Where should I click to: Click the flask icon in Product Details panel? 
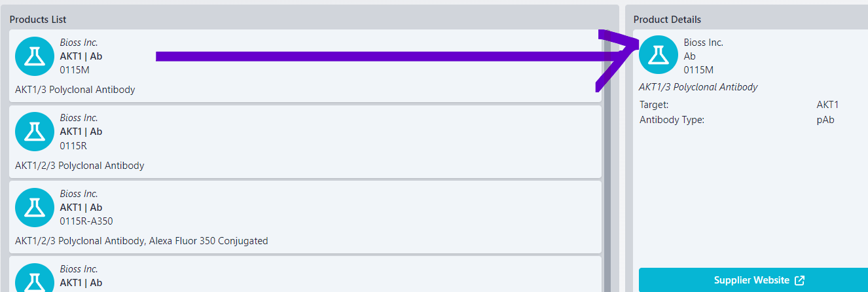[659, 55]
